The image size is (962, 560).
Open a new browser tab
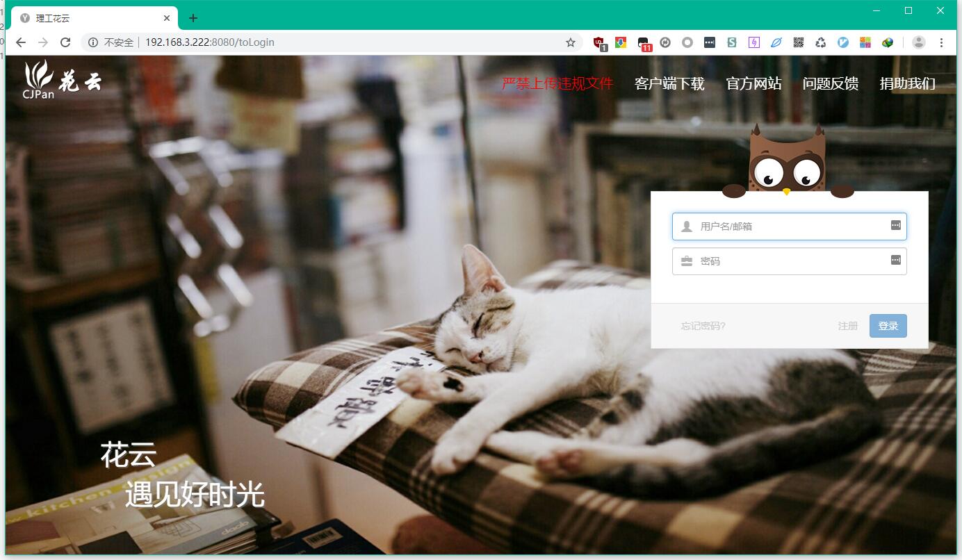[x=193, y=18]
